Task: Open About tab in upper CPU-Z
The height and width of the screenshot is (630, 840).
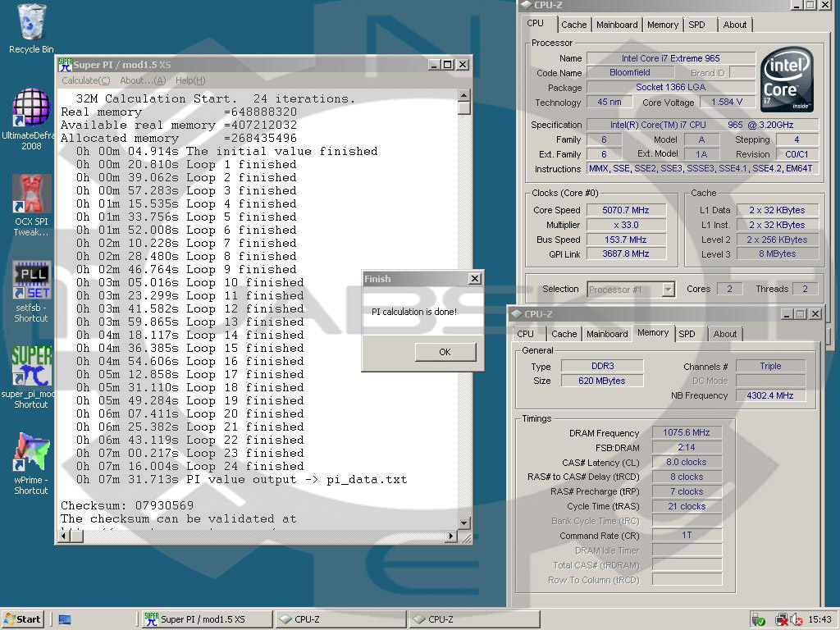Action: (x=734, y=25)
